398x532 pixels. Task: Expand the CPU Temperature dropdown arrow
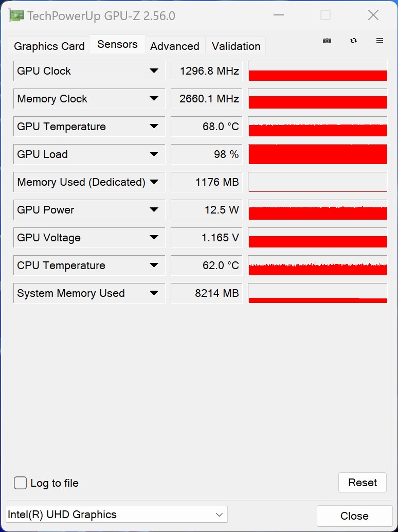click(x=154, y=265)
